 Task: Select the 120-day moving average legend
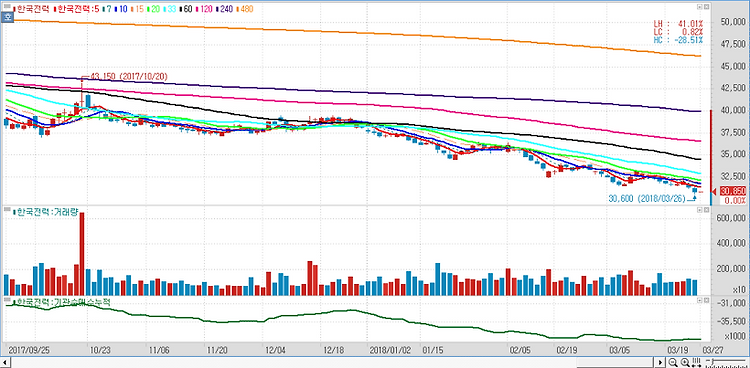click(203, 9)
